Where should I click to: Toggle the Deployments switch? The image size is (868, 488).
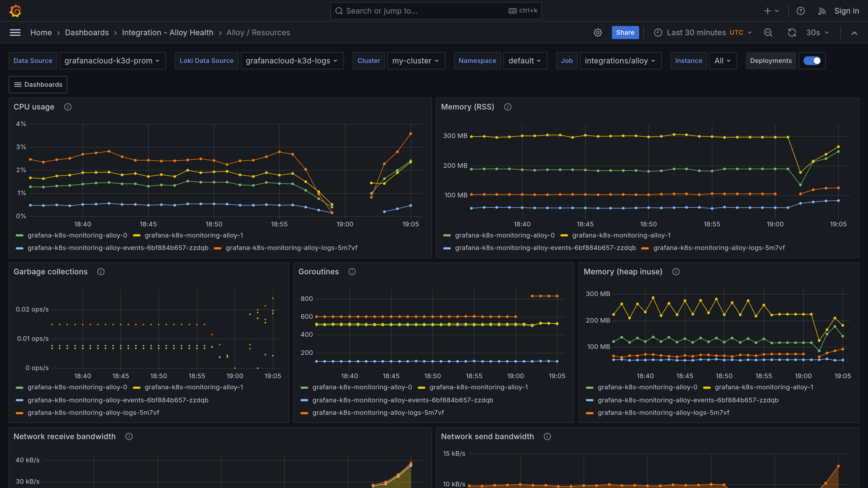[x=812, y=61]
